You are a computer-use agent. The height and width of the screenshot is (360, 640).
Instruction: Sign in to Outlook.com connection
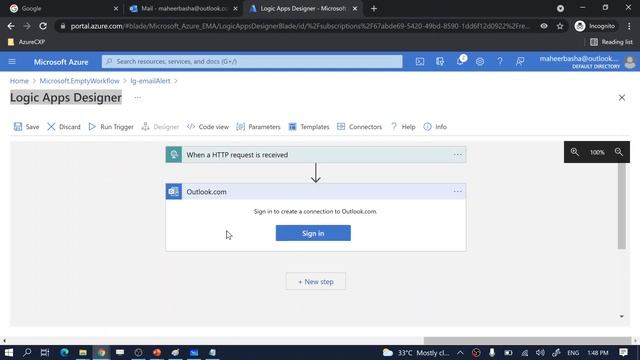[313, 233]
